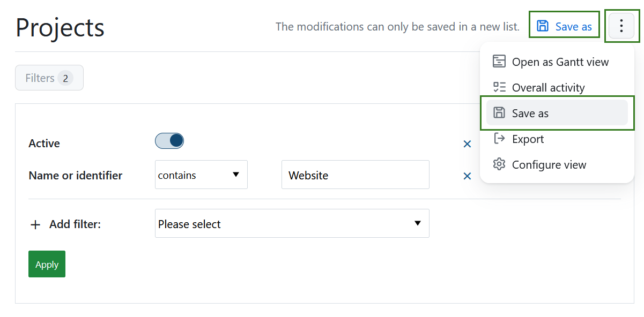The height and width of the screenshot is (317, 644).
Task: Click the plus icon beside Add filter
Action: pos(35,225)
